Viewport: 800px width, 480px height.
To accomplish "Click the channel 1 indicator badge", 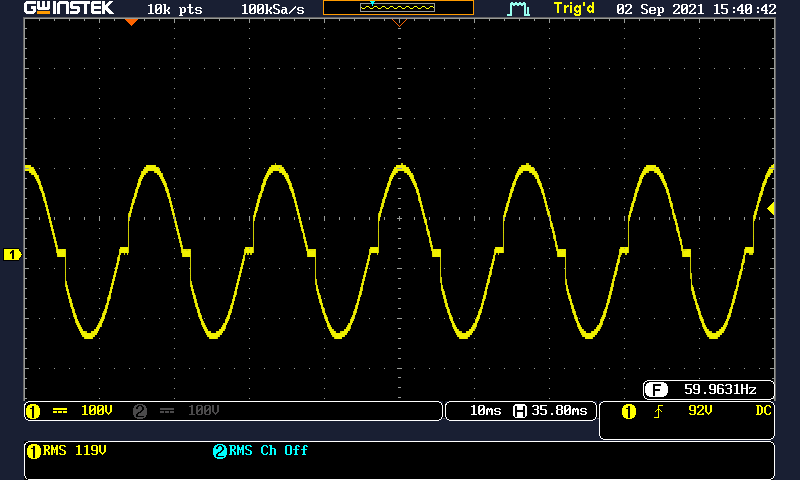I will pyautogui.click(x=33, y=411).
